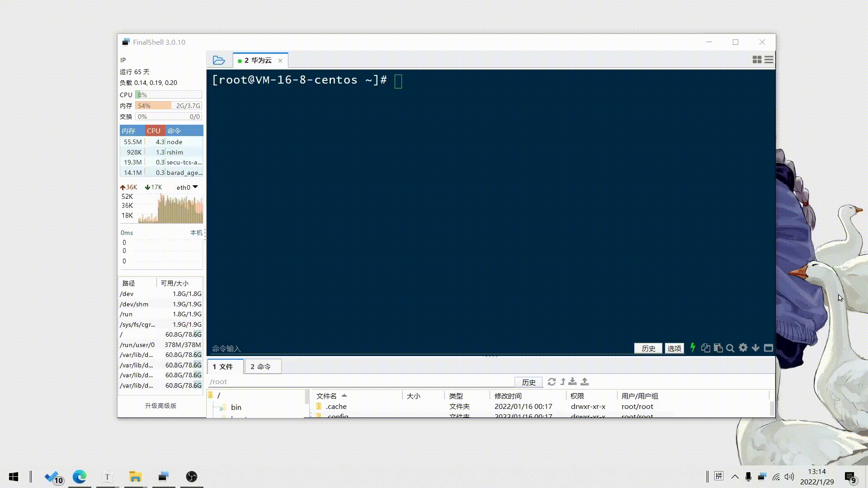Open the eth0 network interface dropdown
This screenshot has height=488, width=868.
195,187
